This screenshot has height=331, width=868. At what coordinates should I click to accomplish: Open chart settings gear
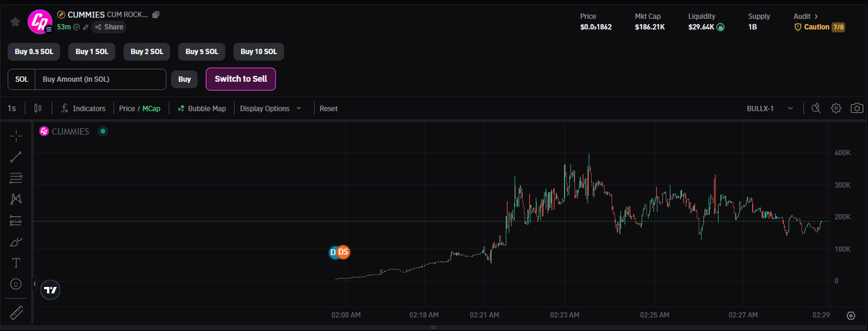point(836,108)
